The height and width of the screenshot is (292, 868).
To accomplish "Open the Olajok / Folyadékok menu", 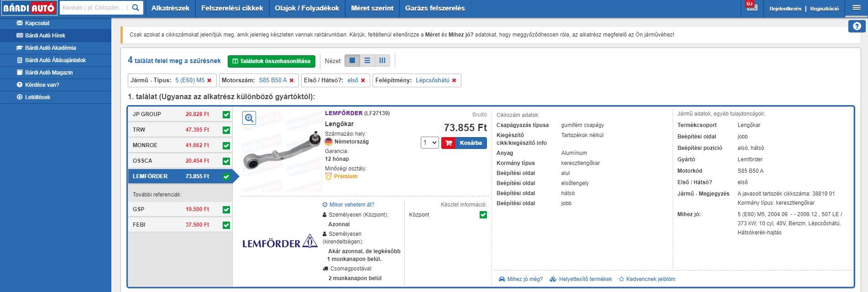I will coord(307,8).
